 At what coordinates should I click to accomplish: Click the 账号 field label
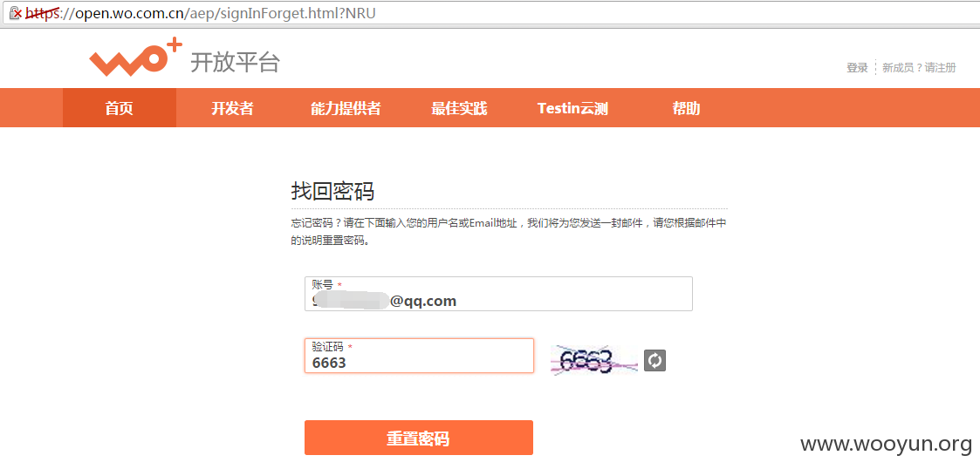point(323,285)
